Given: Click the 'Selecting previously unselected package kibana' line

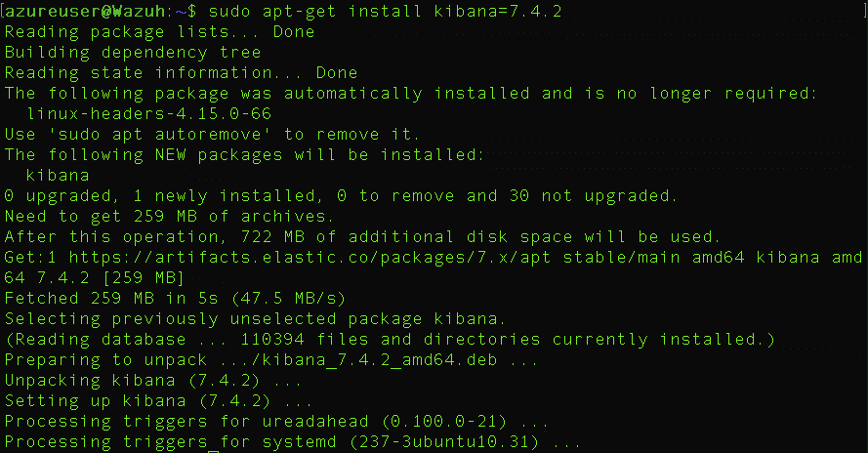Looking at the screenshot, I should tap(255, 318).
